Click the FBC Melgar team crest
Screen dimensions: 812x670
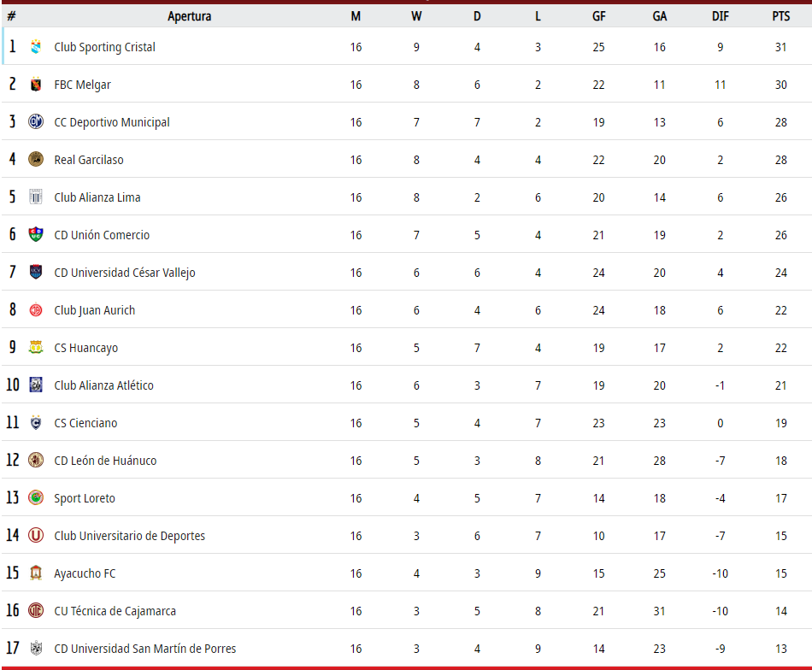36,85
